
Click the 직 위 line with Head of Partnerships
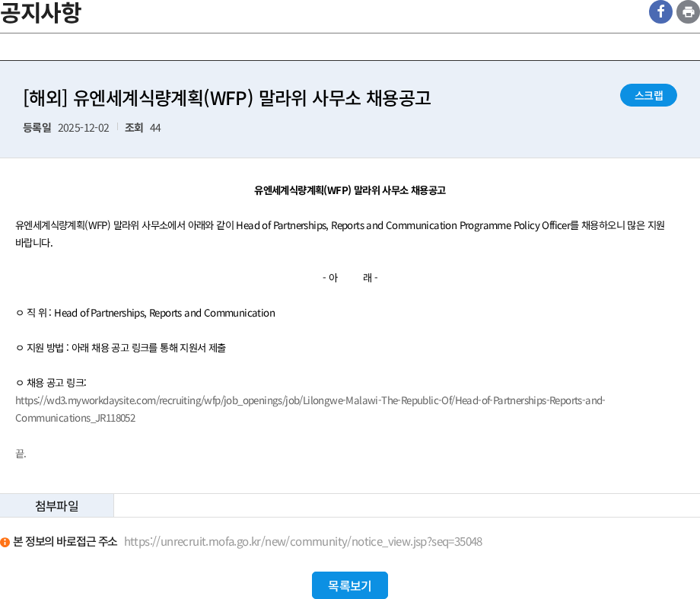click(x=145, y=313)
